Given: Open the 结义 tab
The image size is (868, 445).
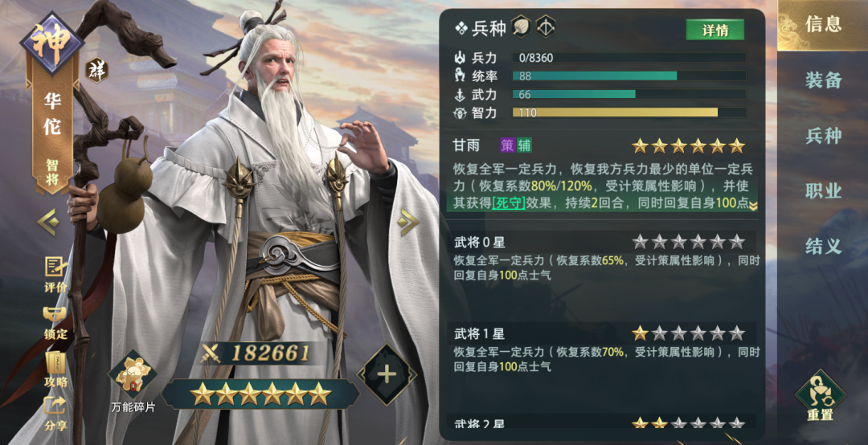Looking at the screenshot, I should coord(823,246).
